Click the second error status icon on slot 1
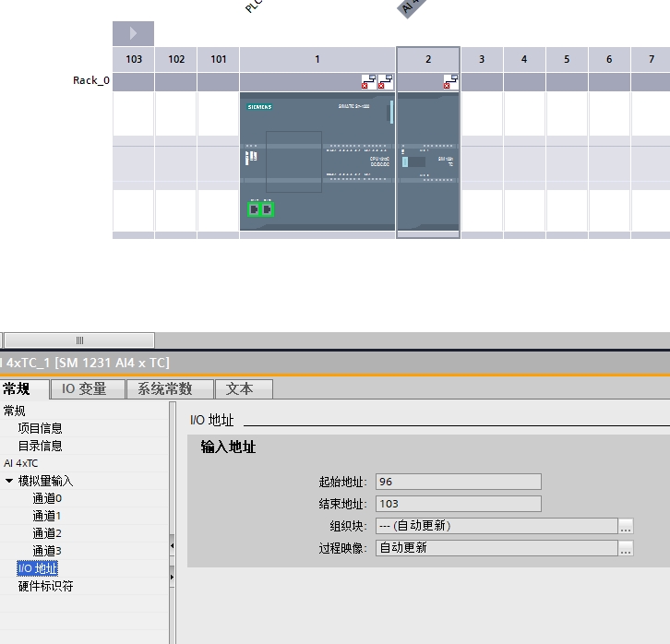Screen dimensions: 670x644 click(385, 82)
